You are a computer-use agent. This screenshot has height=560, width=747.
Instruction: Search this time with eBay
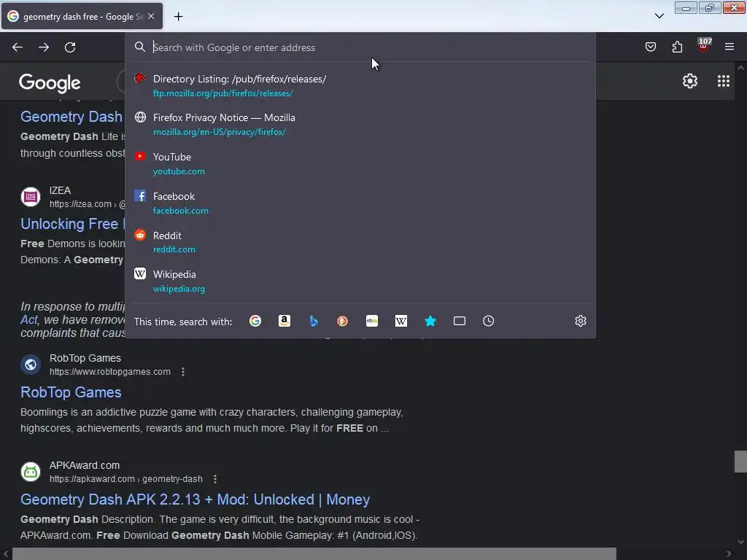click(372, 321)
